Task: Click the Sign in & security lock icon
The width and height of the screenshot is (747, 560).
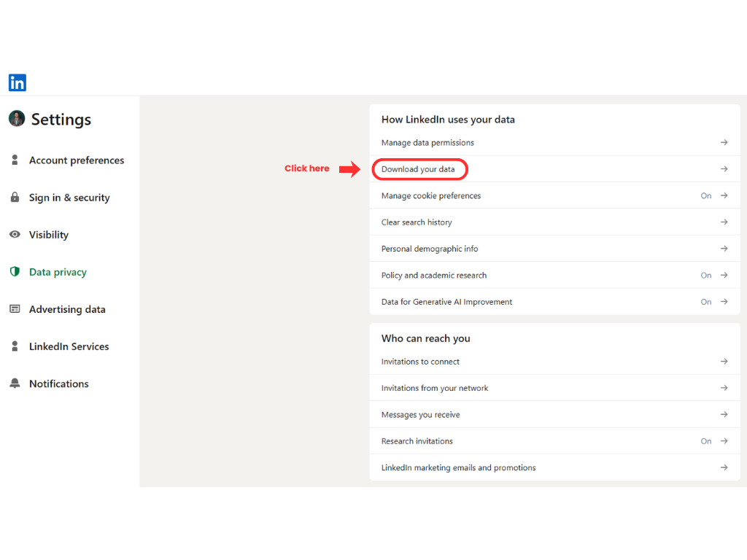Action: point(15,197)
